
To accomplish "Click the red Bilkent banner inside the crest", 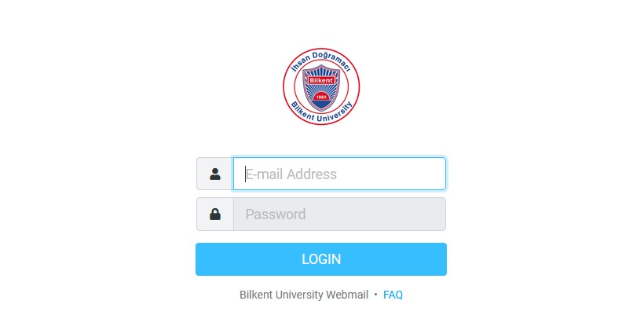I will 321,81.
